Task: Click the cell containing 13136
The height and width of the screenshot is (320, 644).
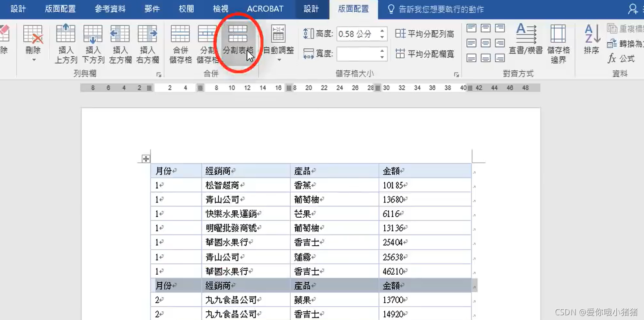Action: pos(425,228)
